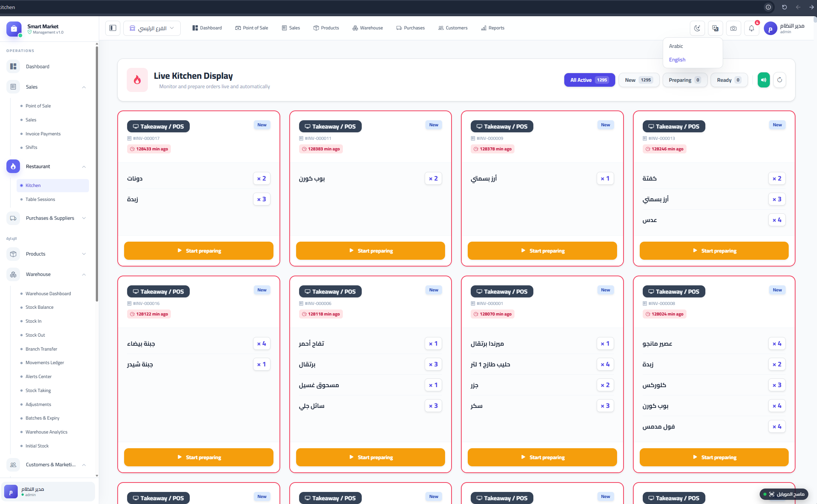Screen dimensions: 817x504
Task: Click the page vertical scrollbar thumb
Action: point(815,20)
